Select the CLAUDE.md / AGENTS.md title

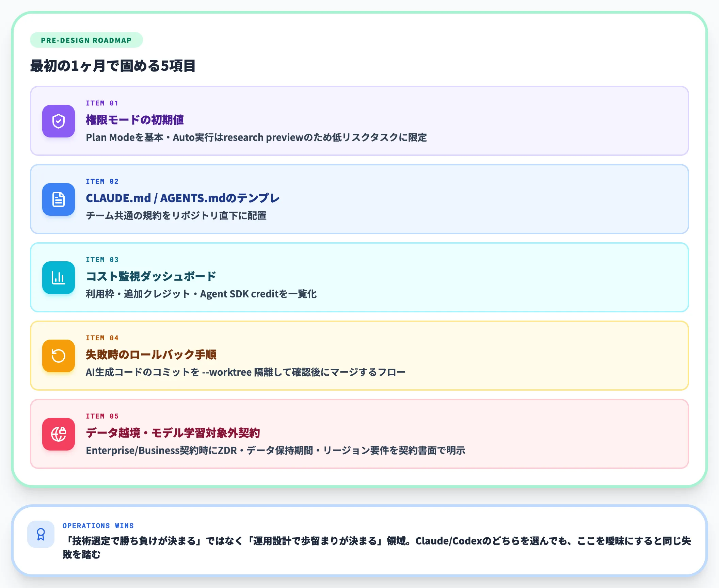click(x=183, y=198)
